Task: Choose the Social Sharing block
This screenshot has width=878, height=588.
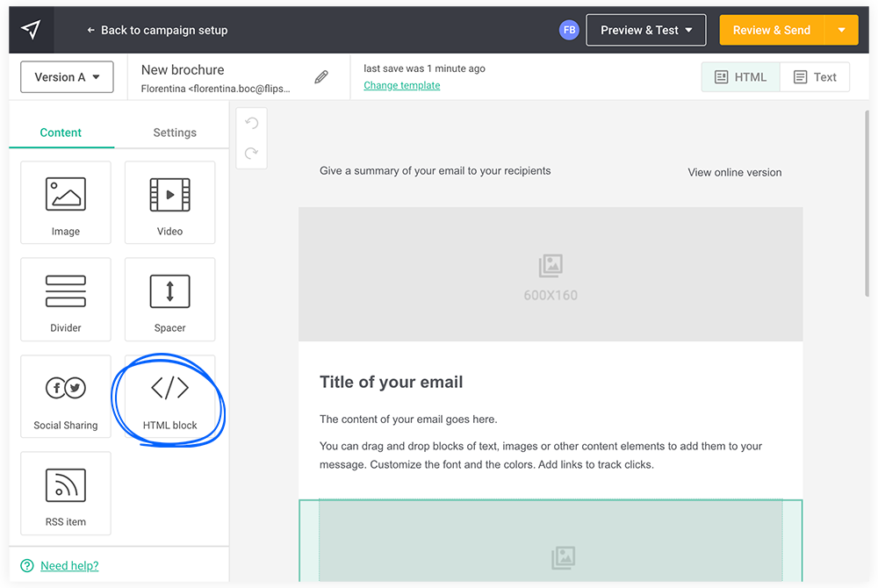Action: pyautogui.click(x=66, y=397)
